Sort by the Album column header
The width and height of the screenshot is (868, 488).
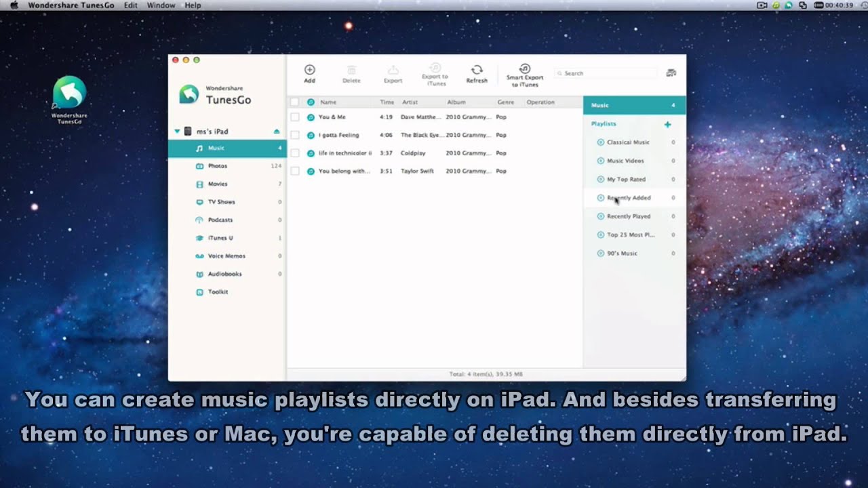click(x=456, y=102)
